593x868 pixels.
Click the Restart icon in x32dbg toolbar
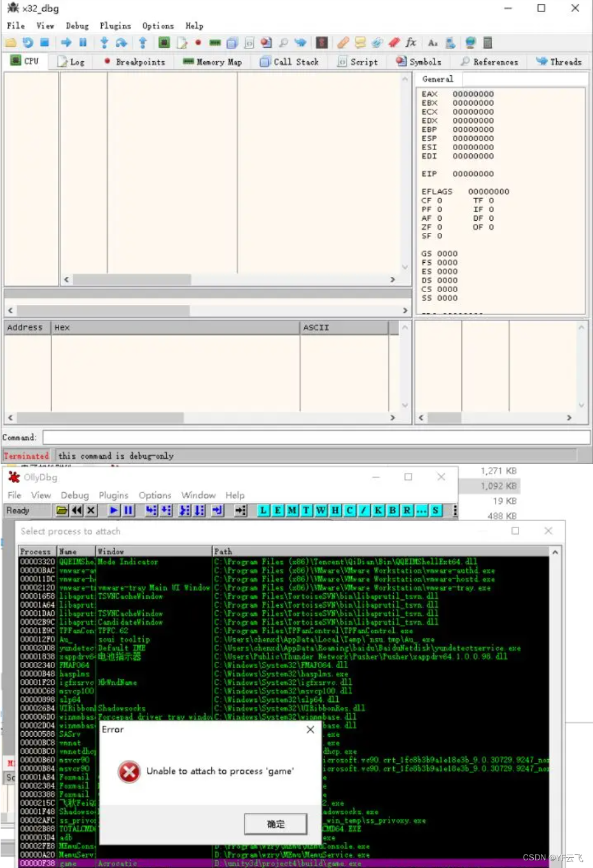[28, 43]
